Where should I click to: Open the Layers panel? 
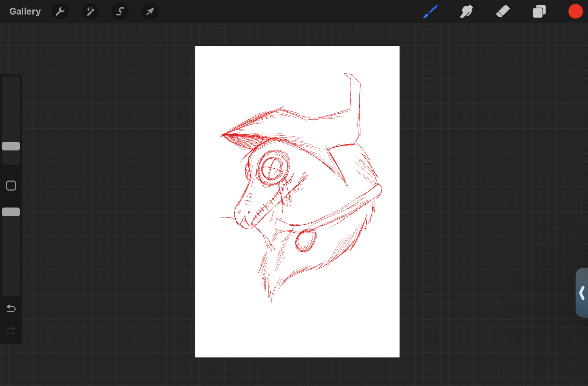tap(539, 11)
